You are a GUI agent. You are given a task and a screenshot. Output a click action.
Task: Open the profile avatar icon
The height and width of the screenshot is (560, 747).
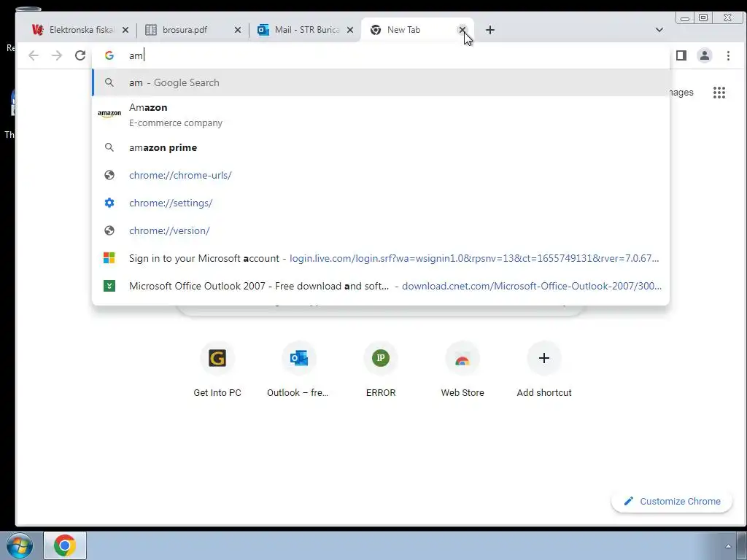pos(705,55)
